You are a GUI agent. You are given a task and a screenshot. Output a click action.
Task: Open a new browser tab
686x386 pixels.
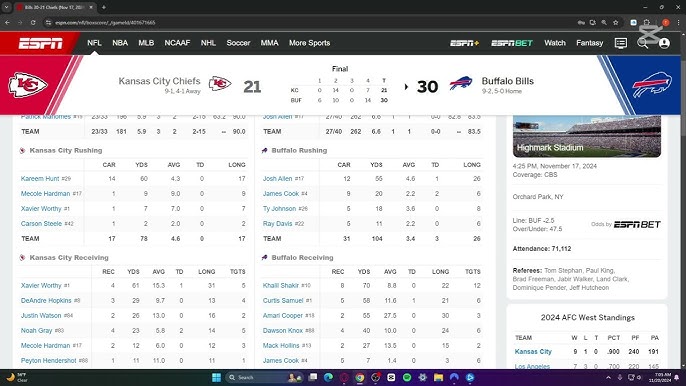[x=104, y=7]
